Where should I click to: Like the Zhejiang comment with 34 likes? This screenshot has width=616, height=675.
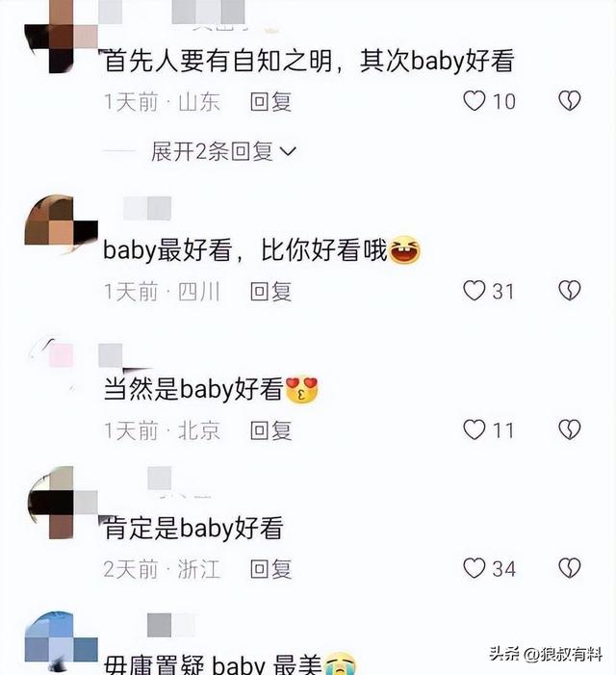click(475, 568)
